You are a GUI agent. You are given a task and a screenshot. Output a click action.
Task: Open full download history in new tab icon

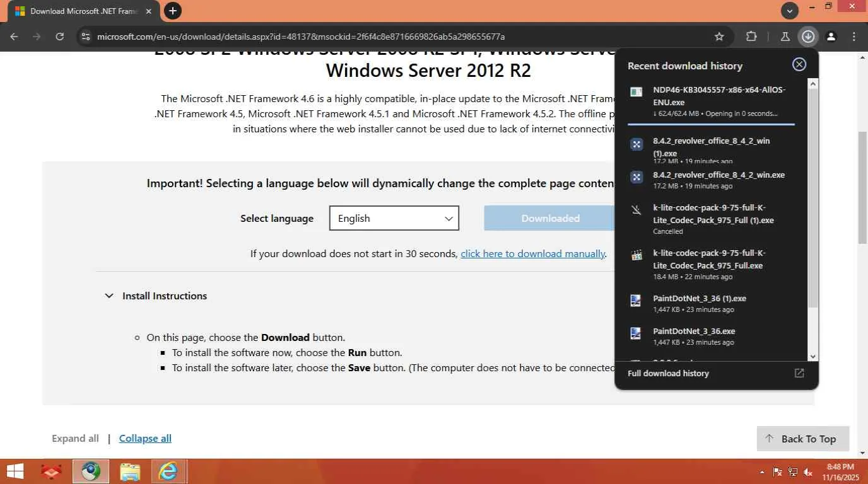799,373
